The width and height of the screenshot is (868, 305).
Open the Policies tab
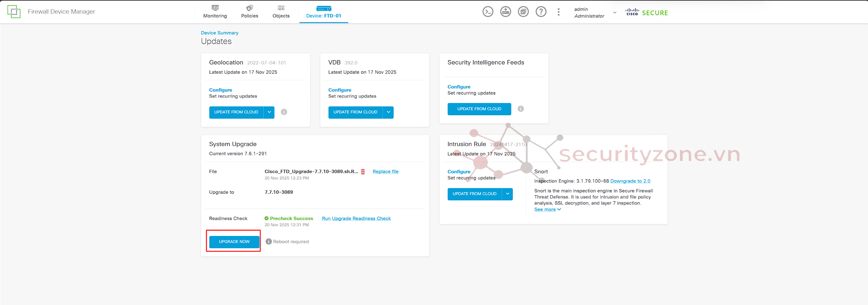point(249,12)
